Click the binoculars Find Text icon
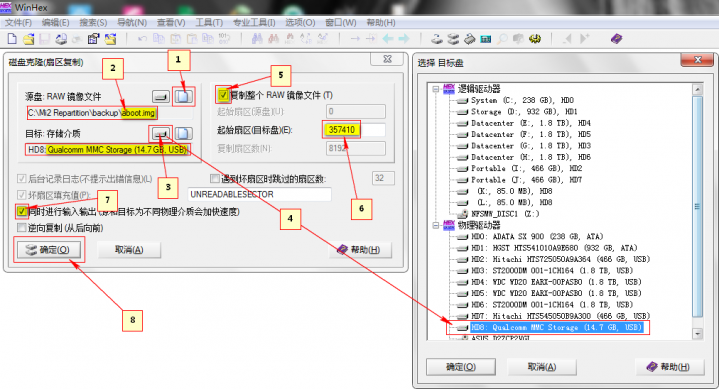 pyautogui.click(x=257, y=39)
